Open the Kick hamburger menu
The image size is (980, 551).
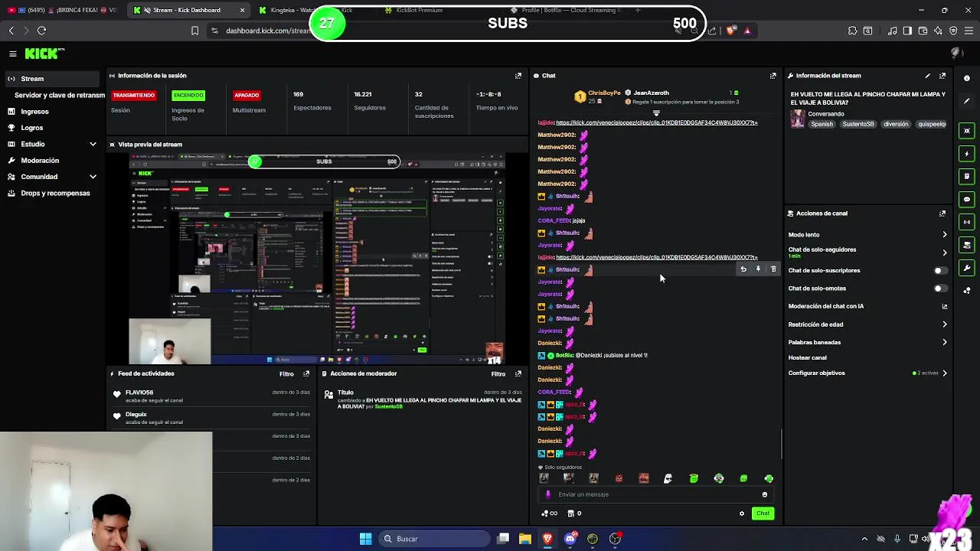[13, 54]
